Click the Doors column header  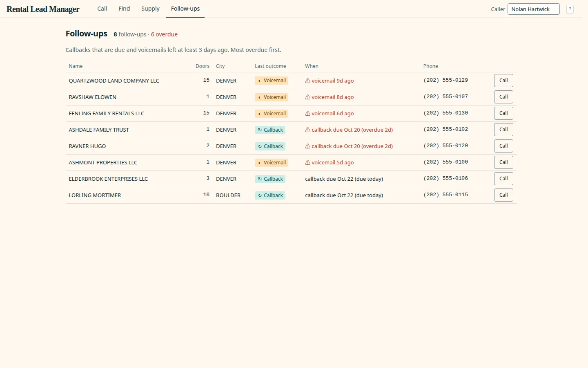(203, 66)
